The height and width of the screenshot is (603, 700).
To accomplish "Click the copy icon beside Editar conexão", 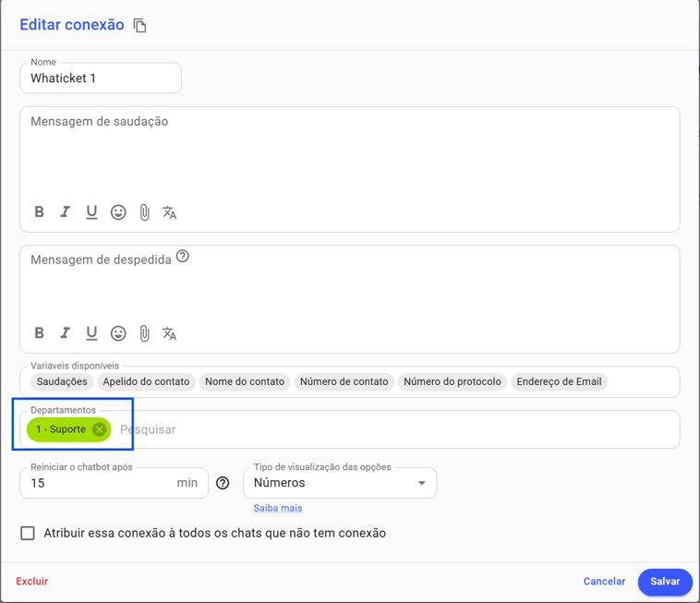I will point(139,26).
